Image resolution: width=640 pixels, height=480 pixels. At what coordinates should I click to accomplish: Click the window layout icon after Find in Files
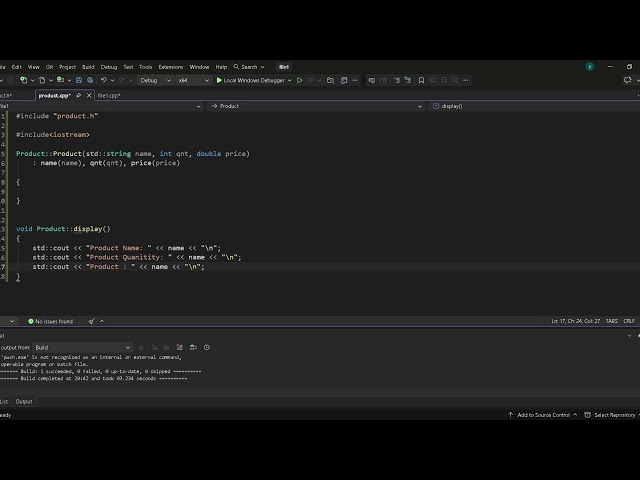344,80
